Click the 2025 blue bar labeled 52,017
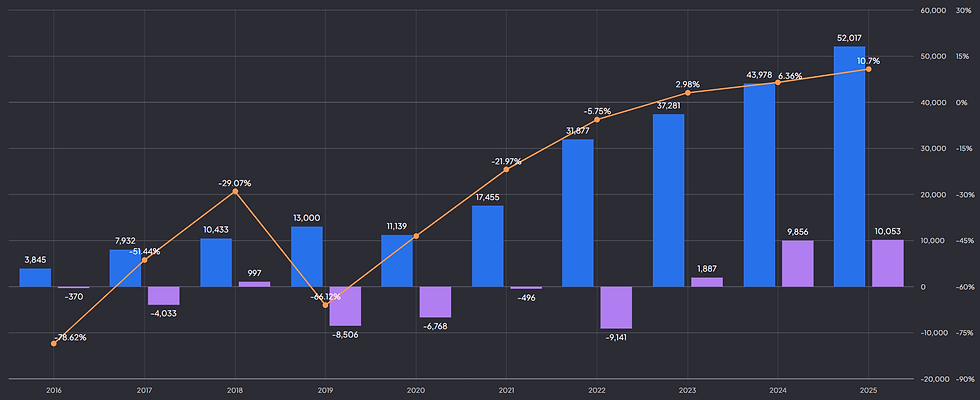Viewport: 980px width, 400px height. coord(849,166)
